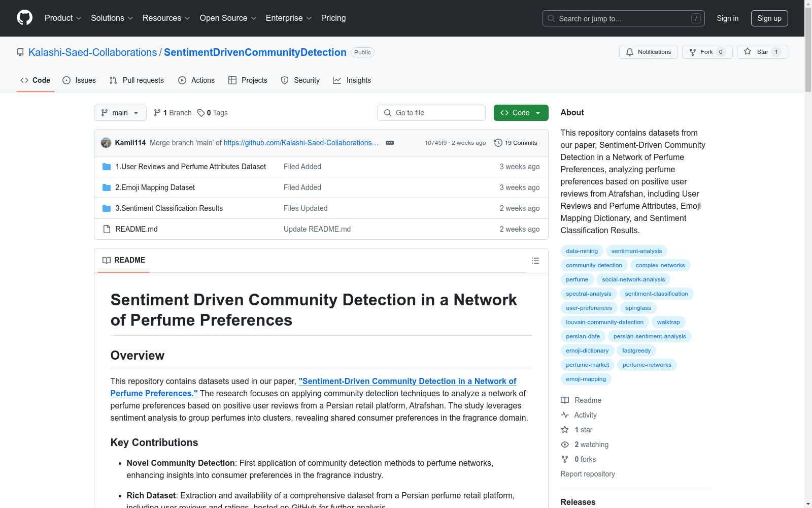
Task: View the 1 star stargazers link
Action: pyautogui.click(x=577, y=430)
